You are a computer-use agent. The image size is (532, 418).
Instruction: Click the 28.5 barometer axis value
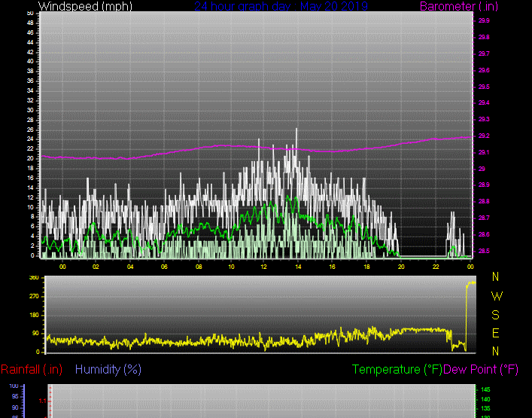[484, 252]
